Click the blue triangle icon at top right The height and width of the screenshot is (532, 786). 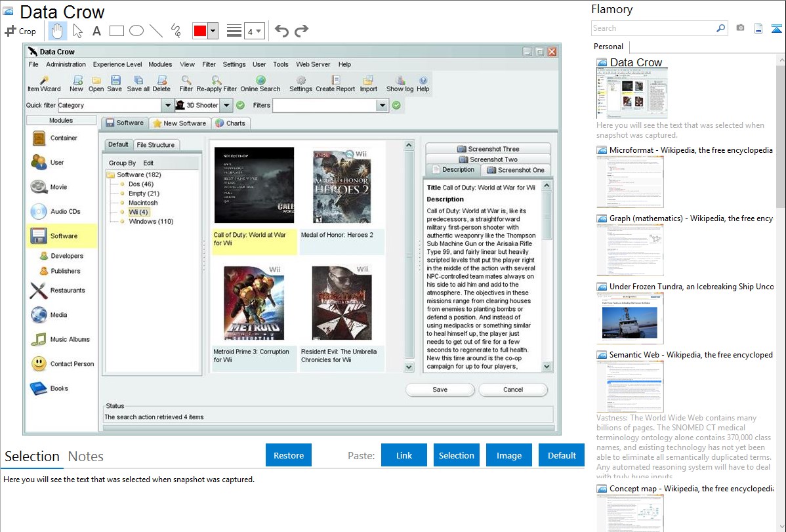(776, 29)
